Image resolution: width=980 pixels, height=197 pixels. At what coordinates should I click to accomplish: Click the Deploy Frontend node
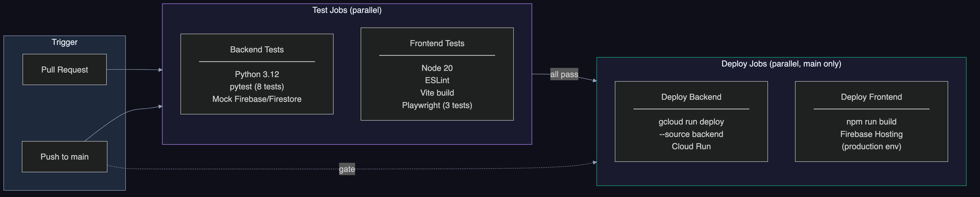[871, 122]
